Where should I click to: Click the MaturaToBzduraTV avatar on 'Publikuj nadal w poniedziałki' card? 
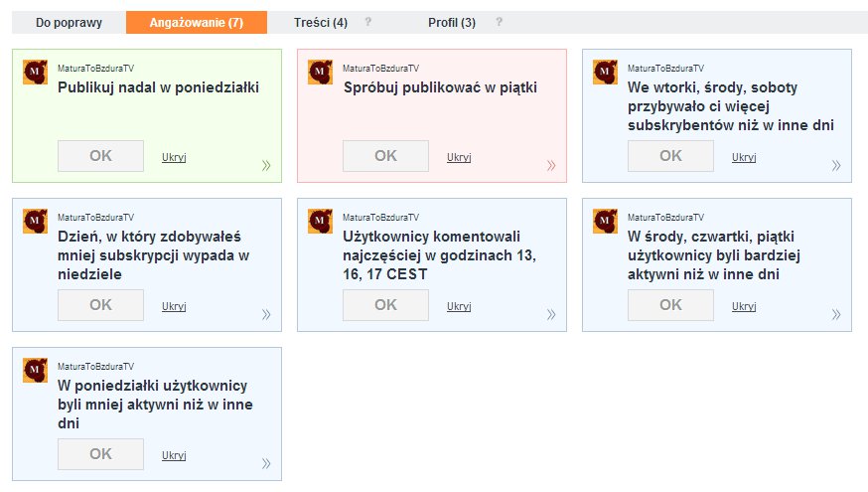35,73
